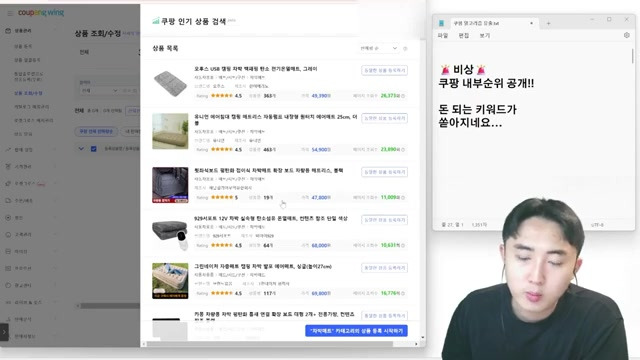Open Notepad settings gear icon

pyautogui.click(x=627, y=36)
